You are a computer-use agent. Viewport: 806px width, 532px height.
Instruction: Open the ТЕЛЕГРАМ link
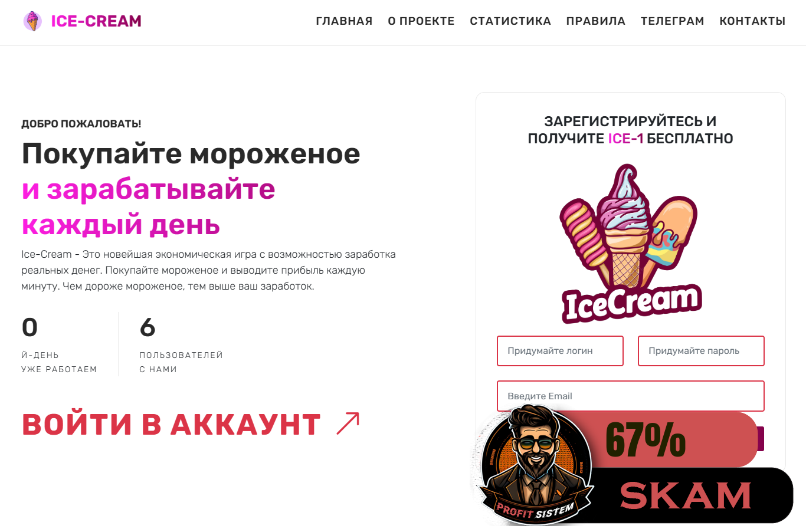tap(673, 21)
